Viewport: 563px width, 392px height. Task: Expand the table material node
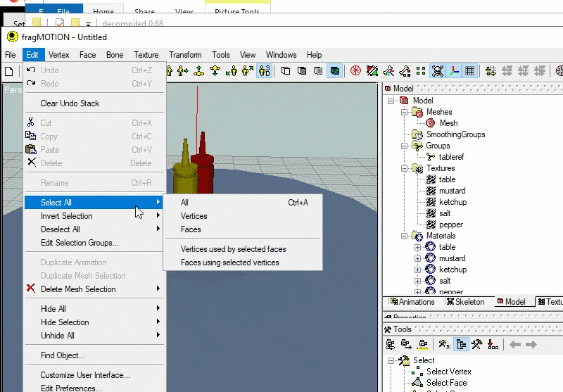417,247
